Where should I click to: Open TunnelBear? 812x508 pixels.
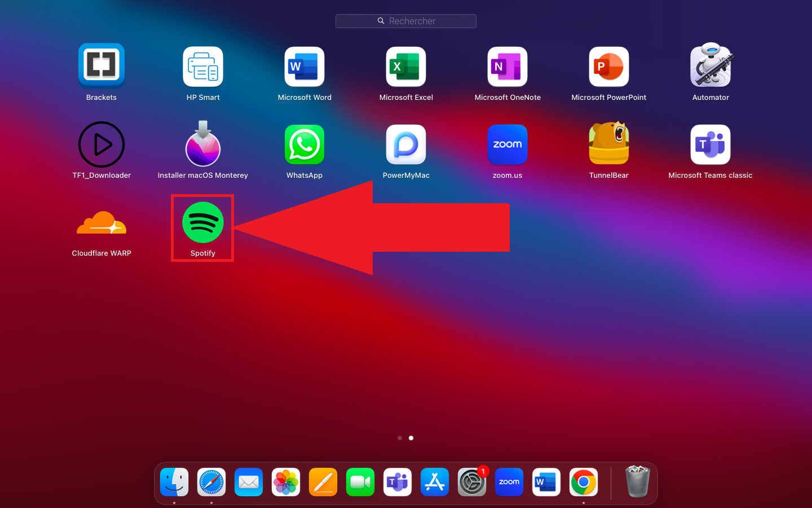[x=609, y=143]
